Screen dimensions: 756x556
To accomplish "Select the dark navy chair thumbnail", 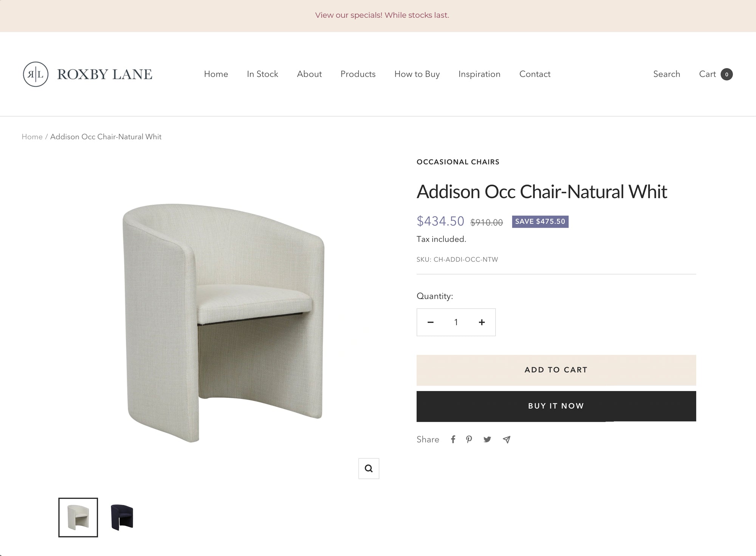I will (122, 517).
